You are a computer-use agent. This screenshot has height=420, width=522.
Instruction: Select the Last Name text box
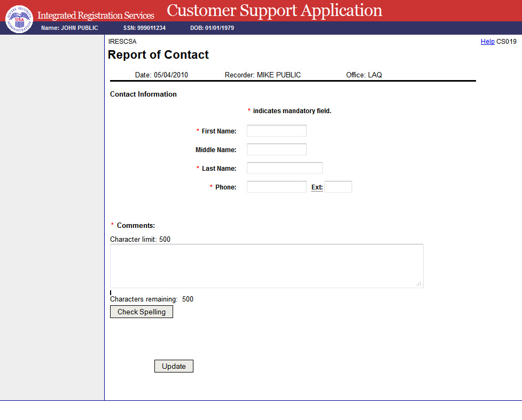pyautogui.click(x=284, y=168)
